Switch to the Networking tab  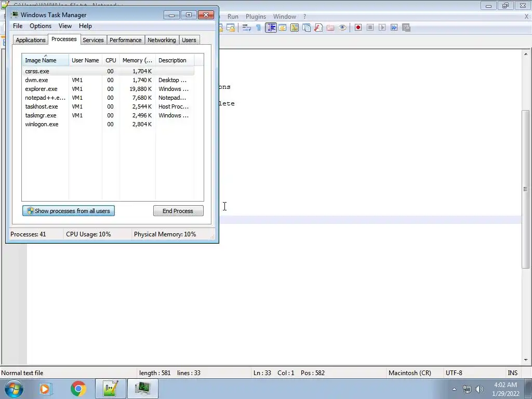coord(162,40)
